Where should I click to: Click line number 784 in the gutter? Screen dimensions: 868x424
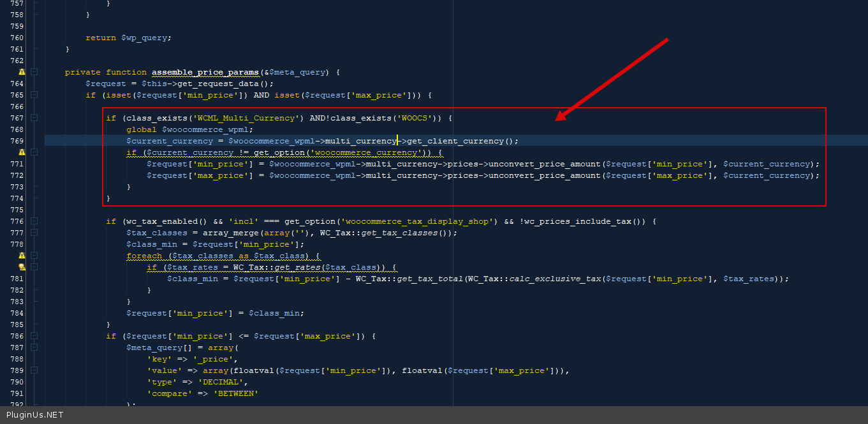coord(17,313)
